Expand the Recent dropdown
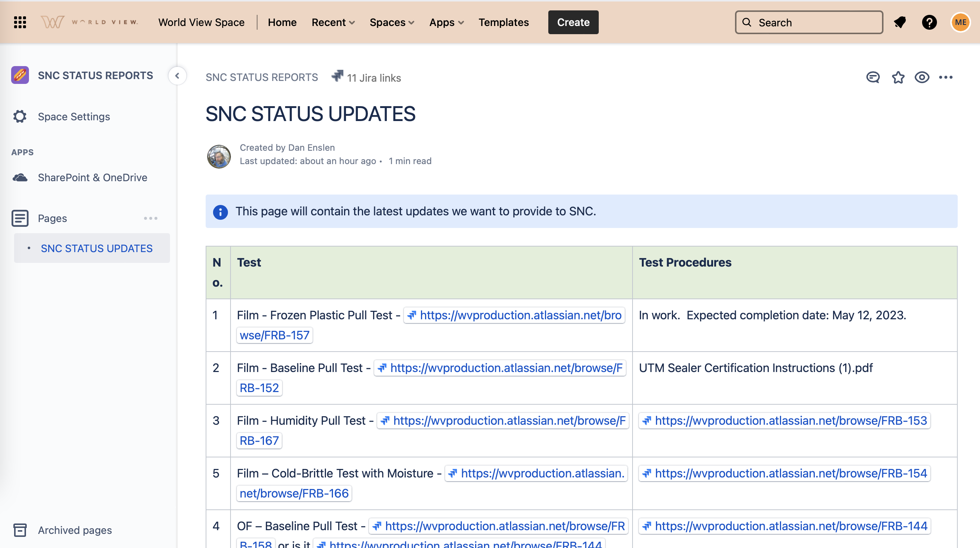 333,22
